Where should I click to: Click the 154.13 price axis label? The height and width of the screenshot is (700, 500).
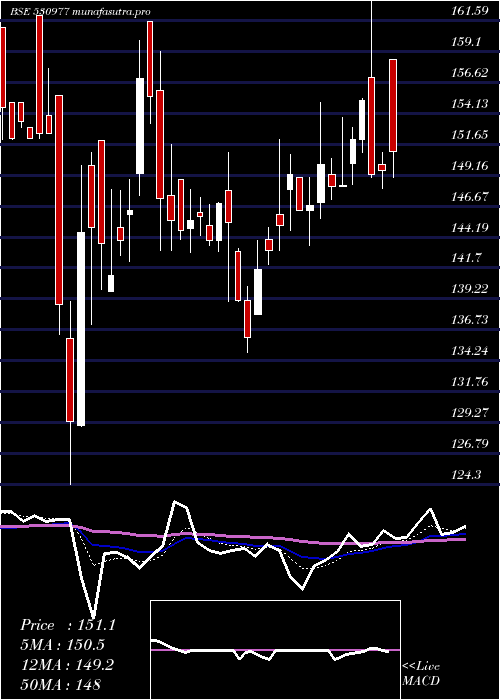click(469, 104)
